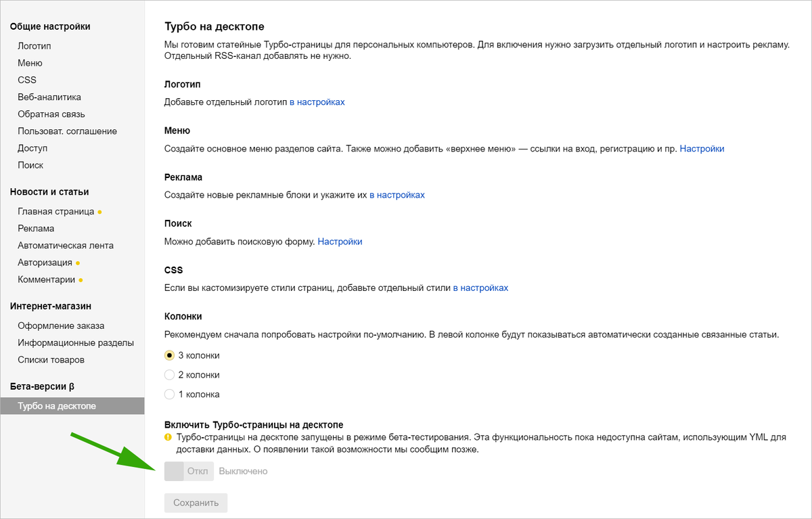
Task: Open Обратная связь settings page
Action: [x=51, y=114]
